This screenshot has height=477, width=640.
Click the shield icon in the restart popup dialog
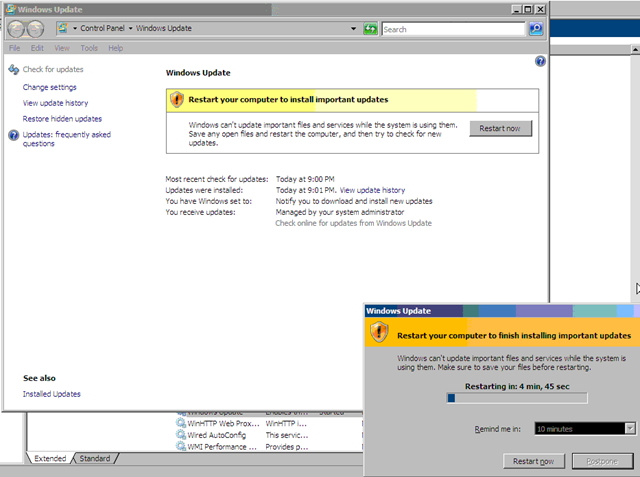click(379, 332)
